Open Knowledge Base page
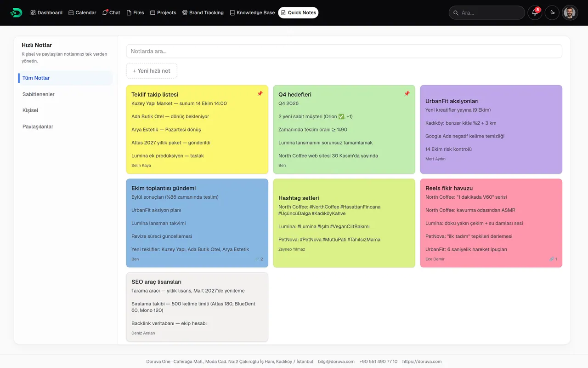The height and width of the screenshot is (368, 588). pyautogui.click(x=252, y=13)
